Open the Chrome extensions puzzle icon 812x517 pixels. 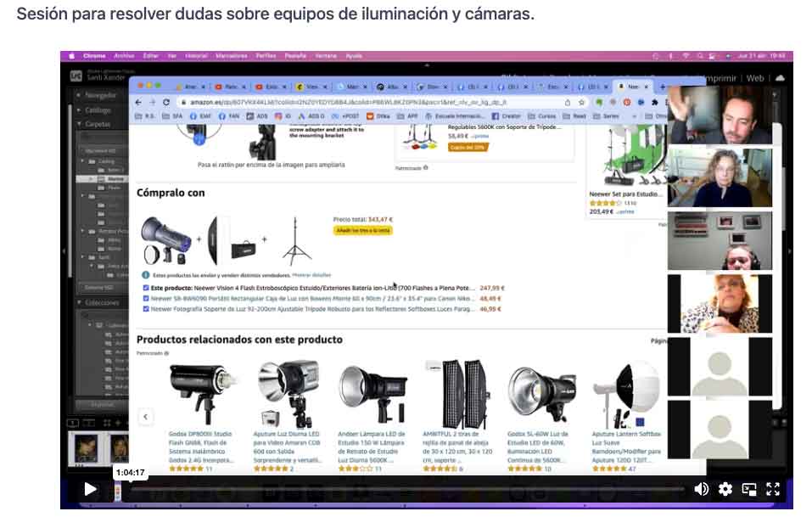[654, 102]
